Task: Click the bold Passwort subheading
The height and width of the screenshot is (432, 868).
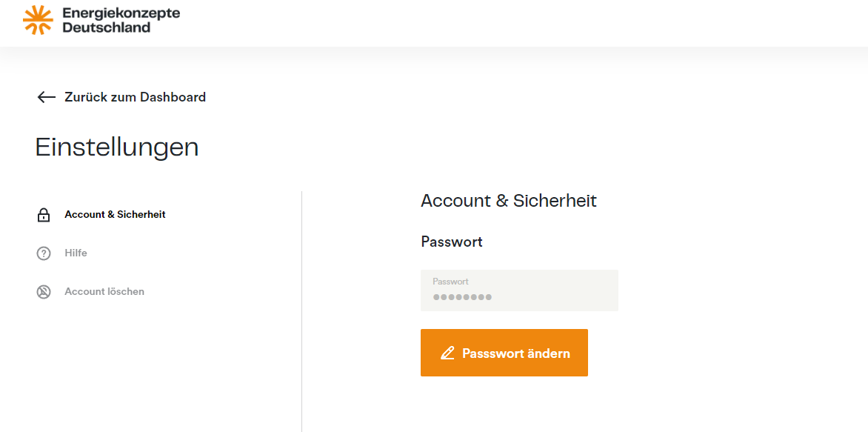Action: (x=452, y=242)
